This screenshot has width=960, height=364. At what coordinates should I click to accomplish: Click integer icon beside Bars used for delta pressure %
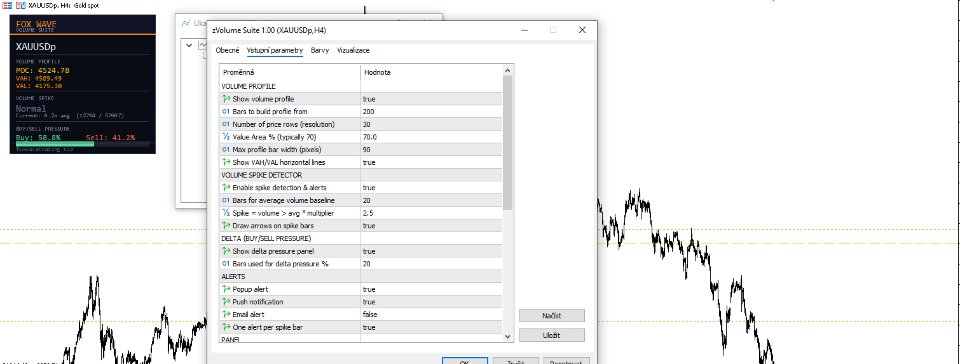(x=226, y=264)
